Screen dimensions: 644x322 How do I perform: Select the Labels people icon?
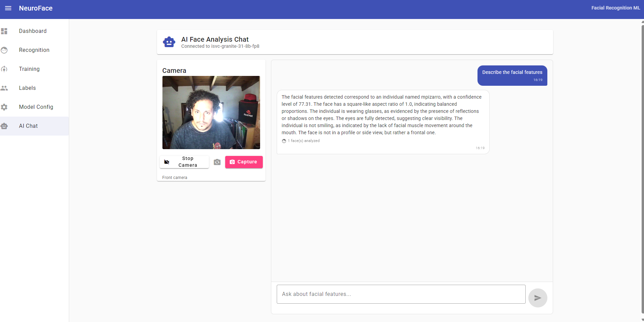click(x=4, y=88)
